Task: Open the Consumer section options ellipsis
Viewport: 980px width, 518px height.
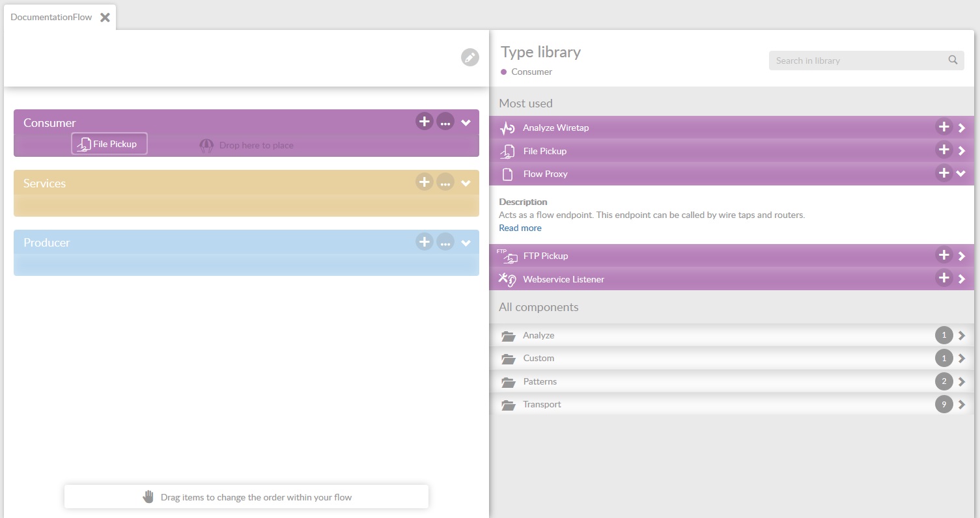Action: point(445,122)
